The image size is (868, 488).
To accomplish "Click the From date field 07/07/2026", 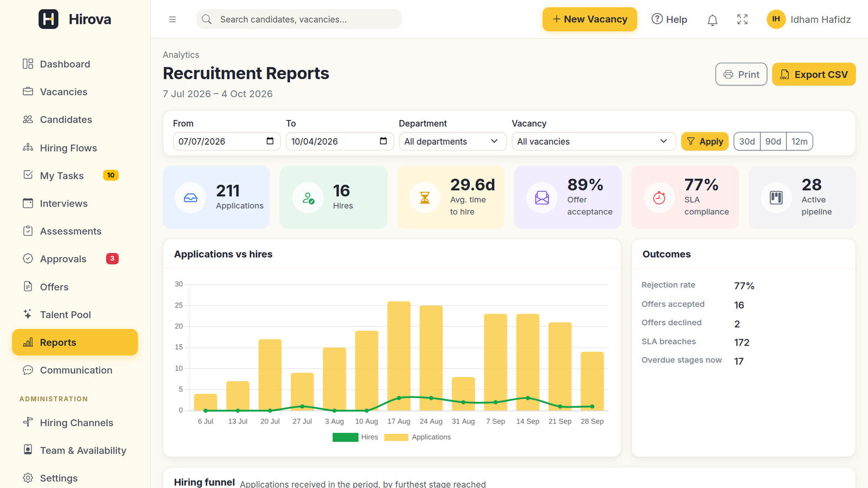I will [x=227, y=141].
